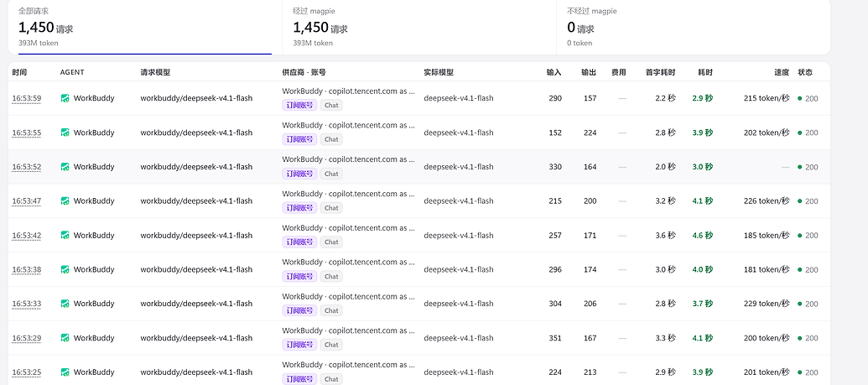Click the green status dot in 16:53:25 row

point(800,372)
